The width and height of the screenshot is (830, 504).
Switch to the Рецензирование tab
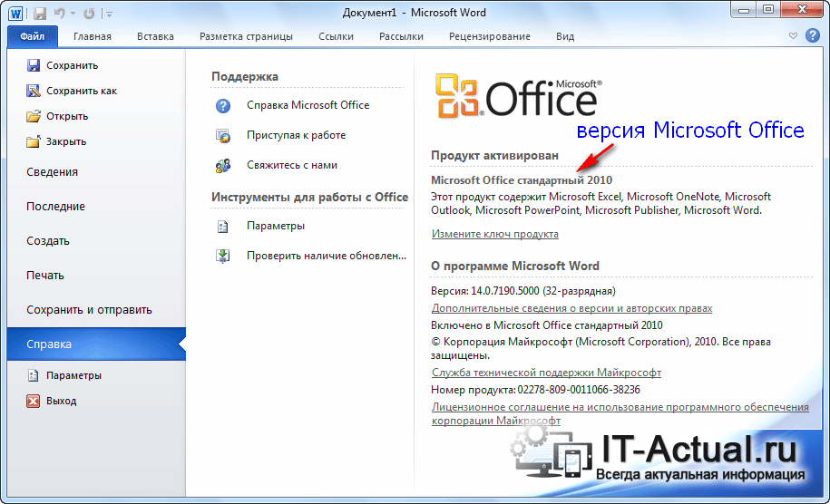pyautogui.click(x=490, y=36)
